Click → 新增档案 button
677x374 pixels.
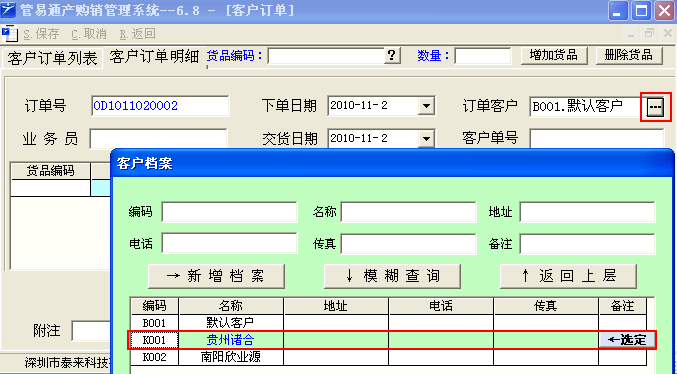(216, 276)
